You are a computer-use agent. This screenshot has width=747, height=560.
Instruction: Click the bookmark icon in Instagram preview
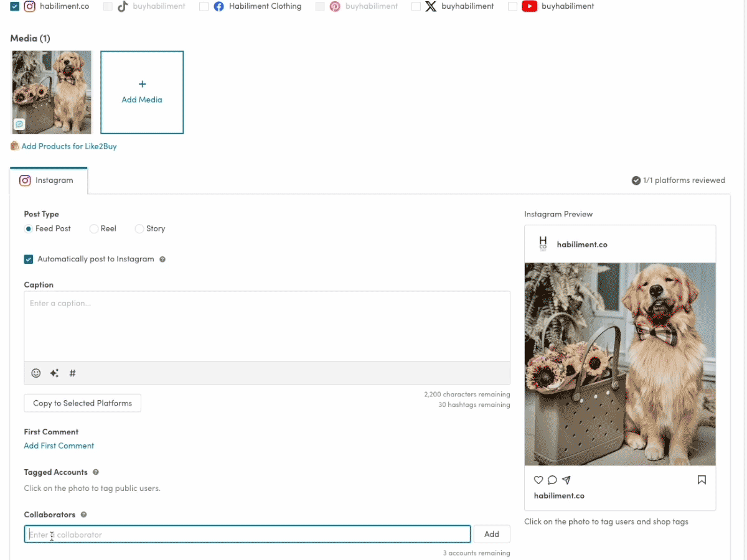click(702, 480)
